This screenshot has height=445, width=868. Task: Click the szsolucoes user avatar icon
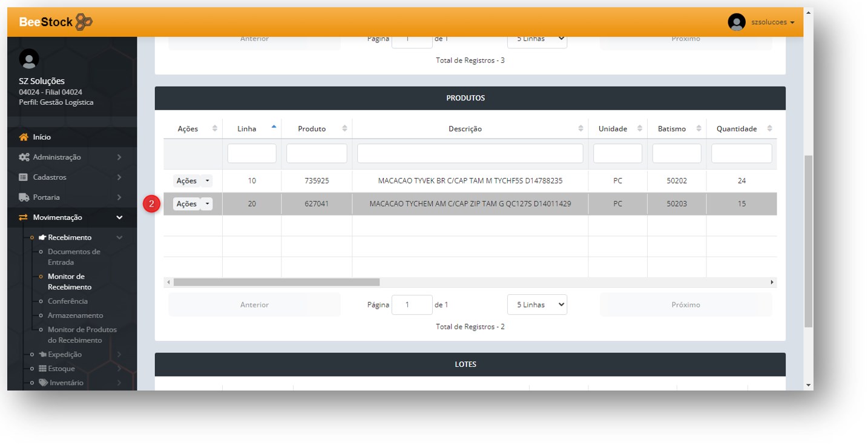(736, 22)
